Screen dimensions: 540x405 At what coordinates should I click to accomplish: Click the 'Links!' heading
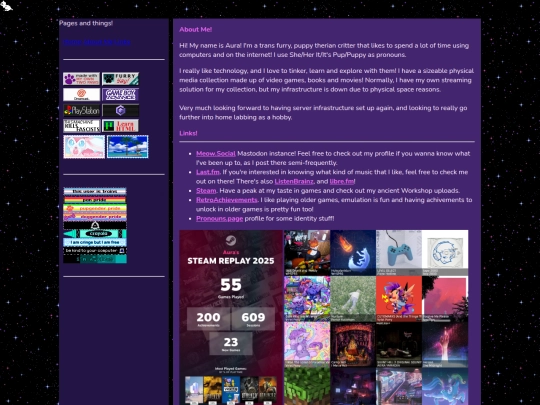click(x=188, y=133)
